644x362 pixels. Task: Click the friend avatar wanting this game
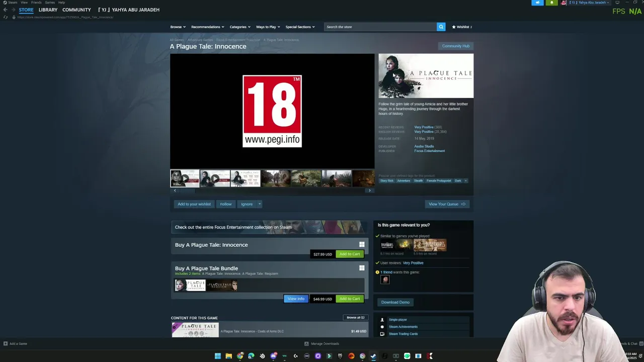click(385, 280)
